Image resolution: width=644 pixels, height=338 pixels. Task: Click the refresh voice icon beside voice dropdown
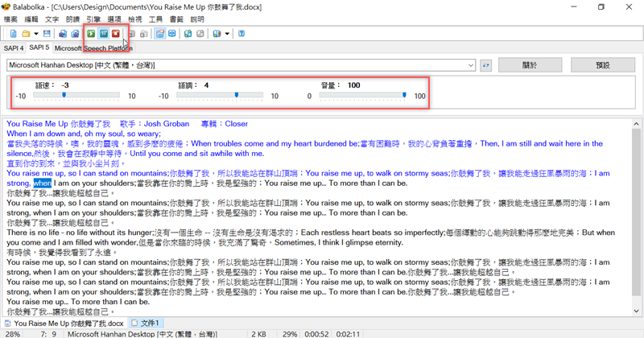(x=486, y=64)
